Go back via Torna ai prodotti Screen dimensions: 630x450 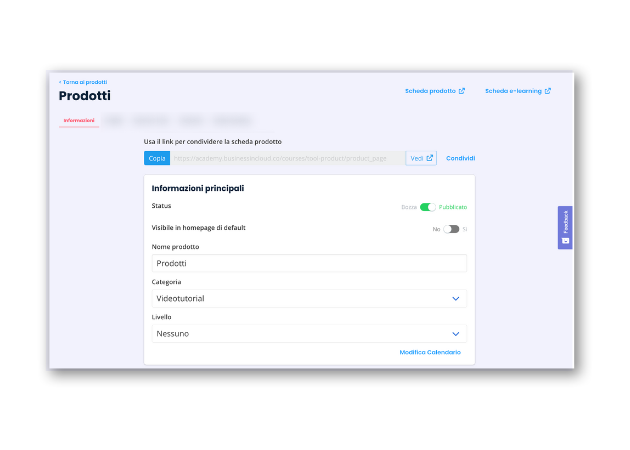tap(83, 82)
